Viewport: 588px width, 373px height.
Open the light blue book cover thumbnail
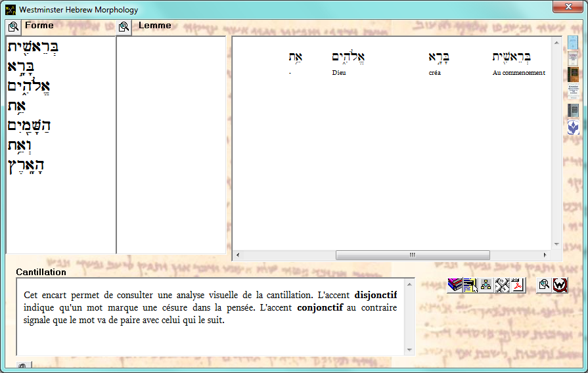[x=573, y=43]
